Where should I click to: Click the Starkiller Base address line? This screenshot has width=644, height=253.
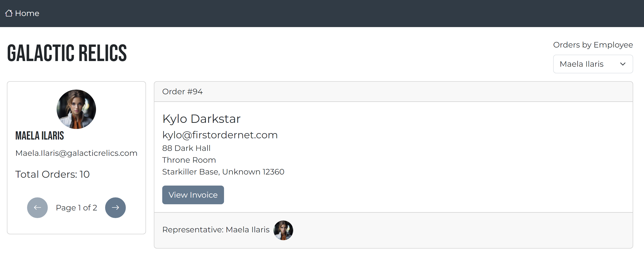coord(223,172)
